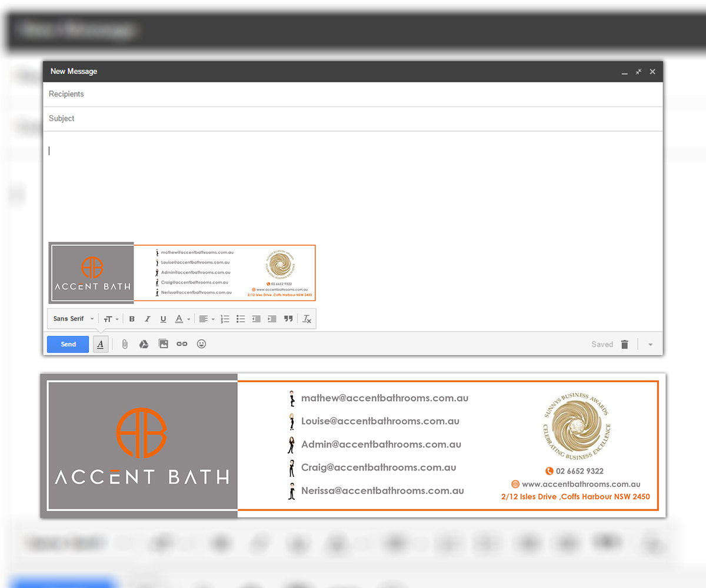Click phone number 02 6652 9322 in large signature
Screen dimensions: 706x588
[x=580, y=471]
